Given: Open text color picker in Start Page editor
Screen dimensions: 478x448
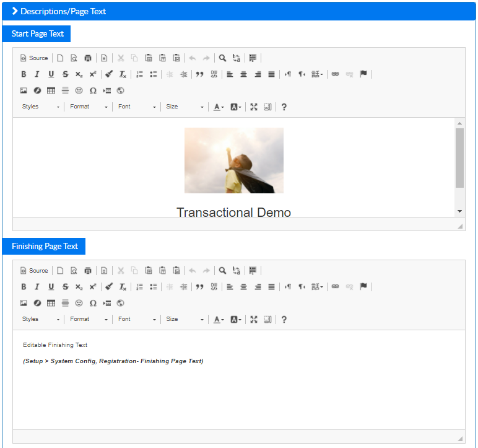Looking at the screenshot, I should [x=219, y=107].
